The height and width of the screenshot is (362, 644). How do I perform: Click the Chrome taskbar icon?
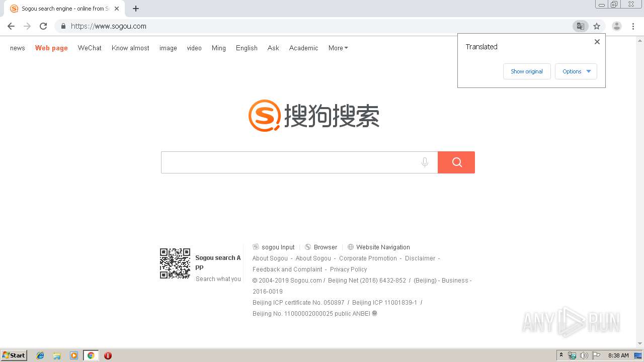[x=91, y=355]
